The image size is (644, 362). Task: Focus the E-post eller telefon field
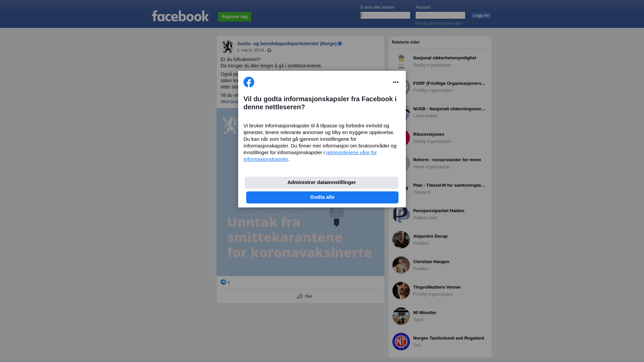tap(385, 15)
